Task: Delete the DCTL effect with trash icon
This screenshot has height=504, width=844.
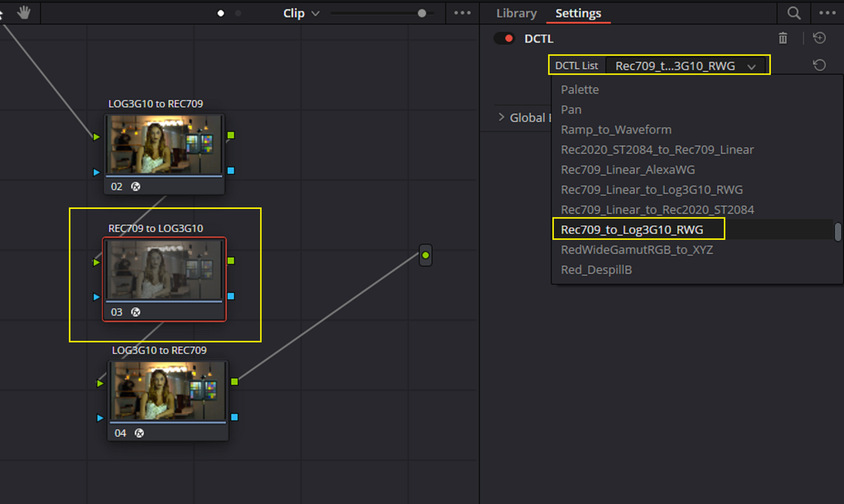Action: [783, 38]
